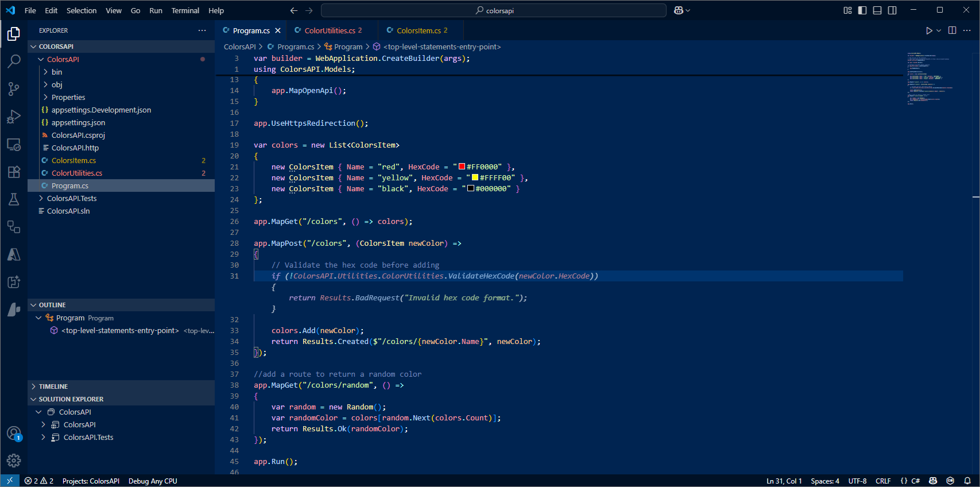Click the errors and warnings status indicator
Screen dimensions: 980x487
click(39, 481)
